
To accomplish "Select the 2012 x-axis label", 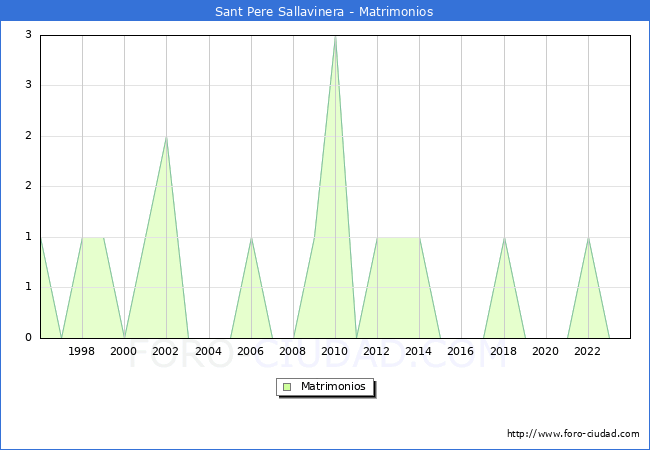I will point(376,351).
